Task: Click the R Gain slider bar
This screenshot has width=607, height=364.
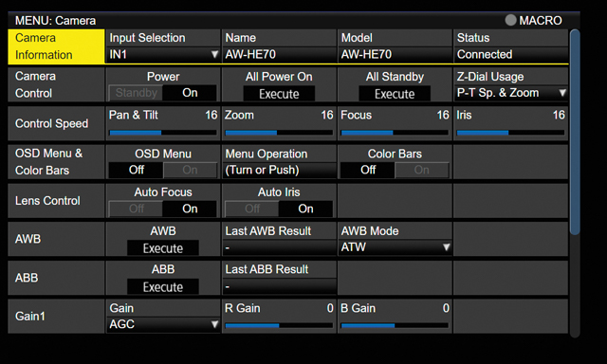Action: click(x=279, y=326)
